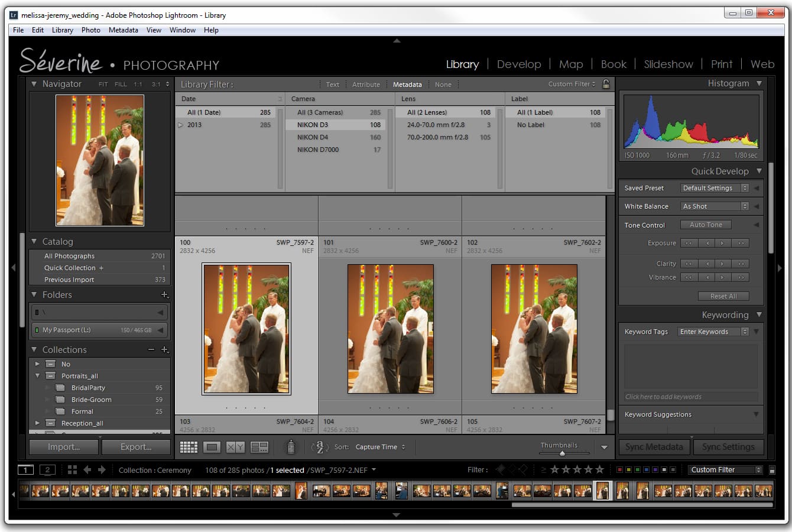Image resolution: width=792 pixels, height=532 pixels.
Task: Switch to the Develop module
Action: 519,64
